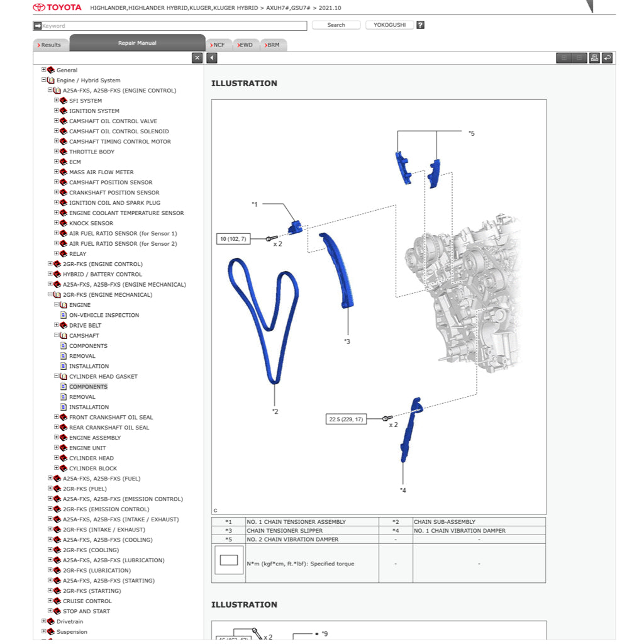Close the tree panel with X icon
Image resolution: width=644 pixels, height=644 pixels.
pos(197,58)
